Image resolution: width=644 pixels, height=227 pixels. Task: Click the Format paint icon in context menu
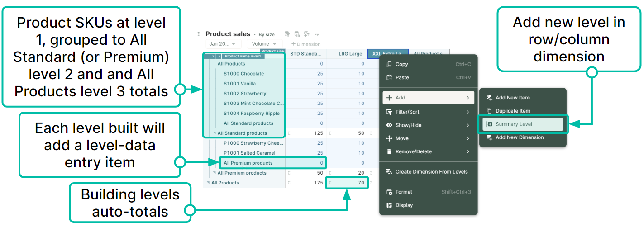pos(389,192)
